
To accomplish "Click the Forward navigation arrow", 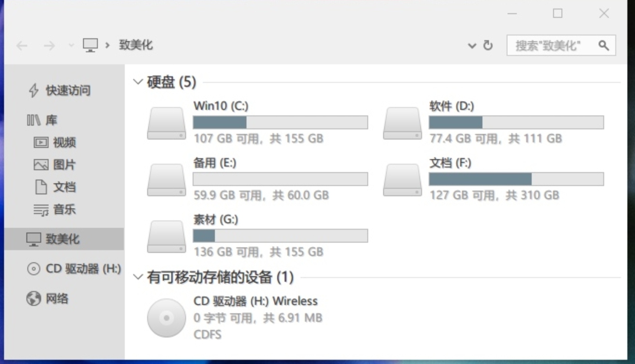I will pos(49,45).
